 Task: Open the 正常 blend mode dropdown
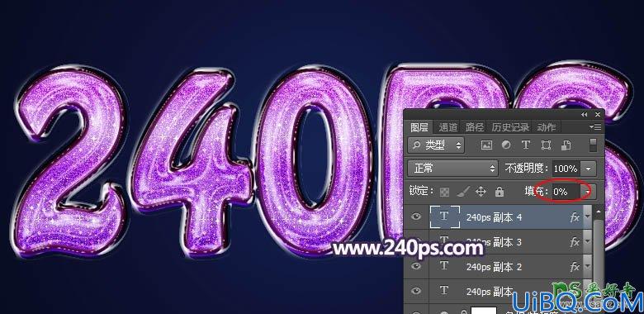(452, 169)
